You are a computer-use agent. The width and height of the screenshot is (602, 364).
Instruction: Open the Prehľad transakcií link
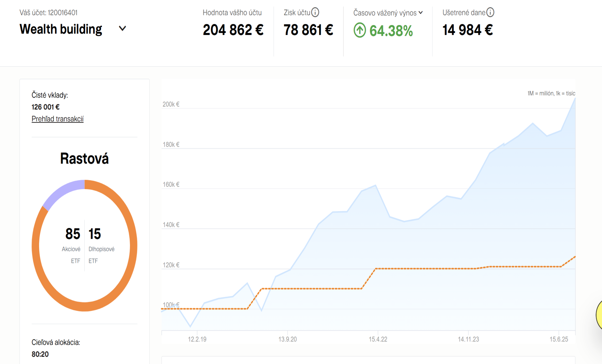[58, 119]
